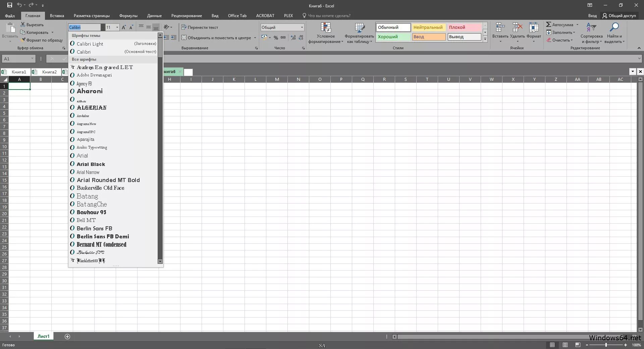Open Условное форматирование conditional formatting
644x349 pixels.
coord(326,33)
